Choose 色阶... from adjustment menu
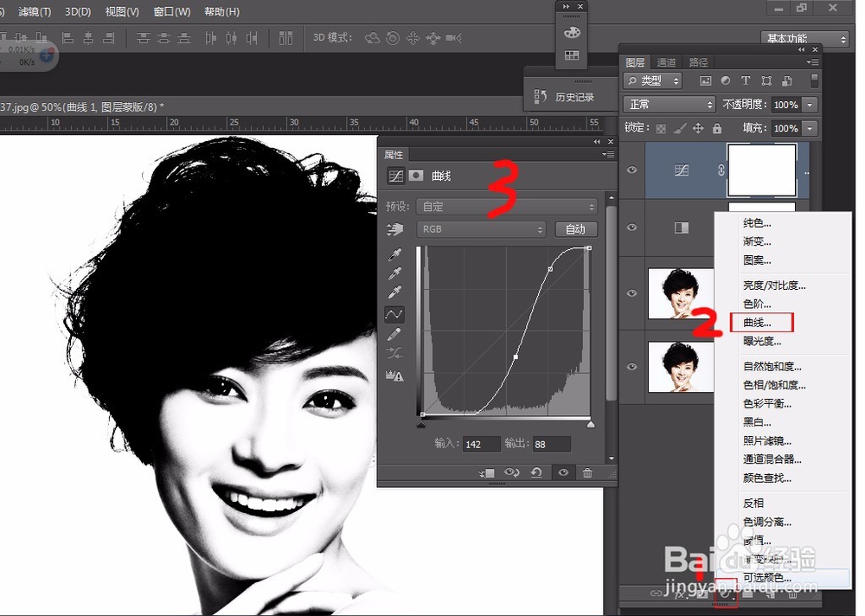This screenshot has width=865, height=616. pos(757,304)
